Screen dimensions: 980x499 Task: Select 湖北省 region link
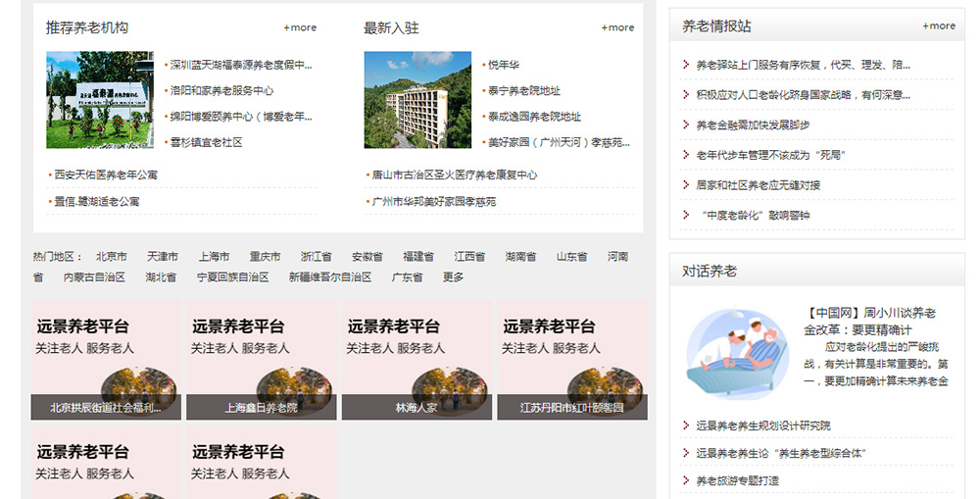(162, 277)
